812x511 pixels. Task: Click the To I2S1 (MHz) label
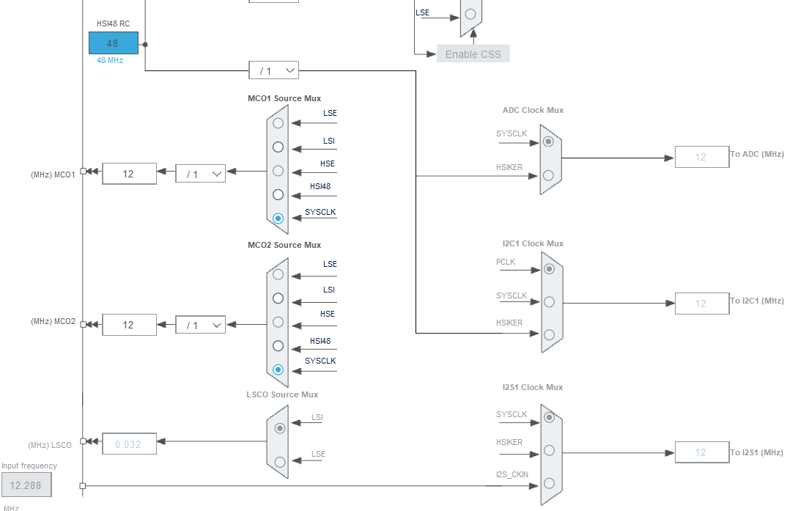756,453
